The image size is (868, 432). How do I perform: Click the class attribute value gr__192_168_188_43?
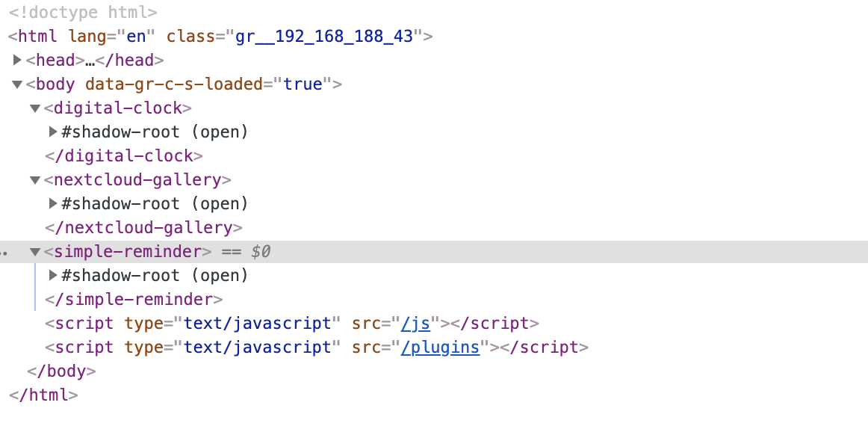pyautogui.click(x=324, y=37)
